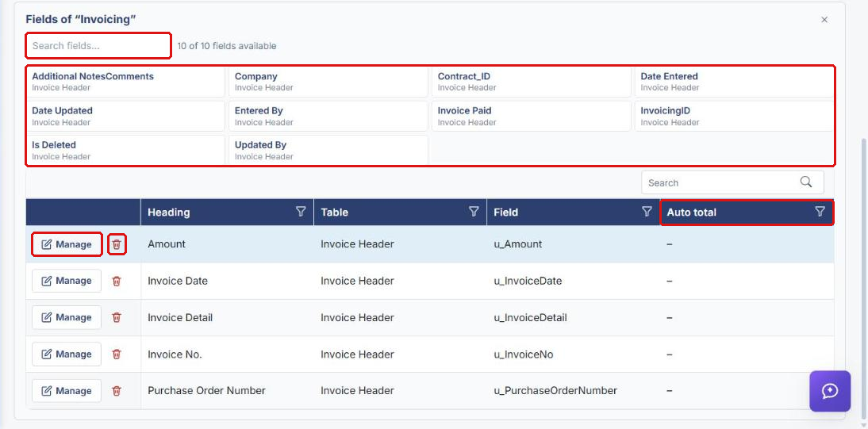This screenshot has height=429, width=868.
Task: Delete the Invoice No. field row
Action: coord(117,354)
